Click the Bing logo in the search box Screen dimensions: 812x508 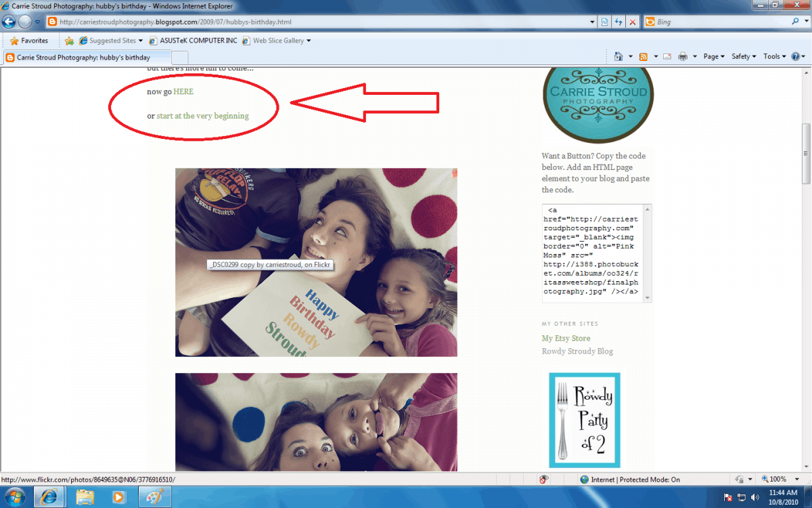650,22
